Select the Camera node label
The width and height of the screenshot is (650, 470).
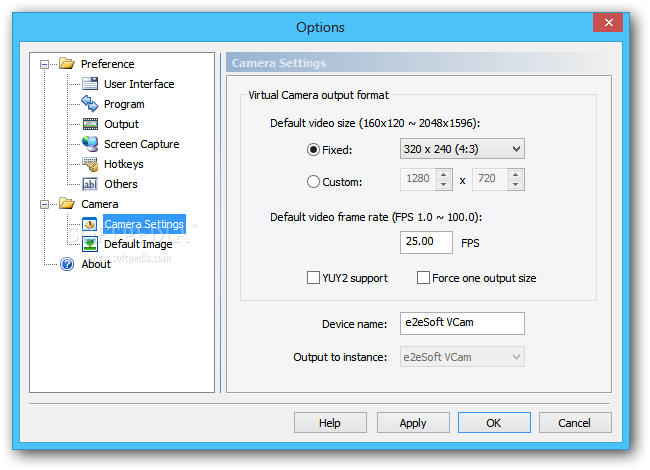(x=99, y=204)
